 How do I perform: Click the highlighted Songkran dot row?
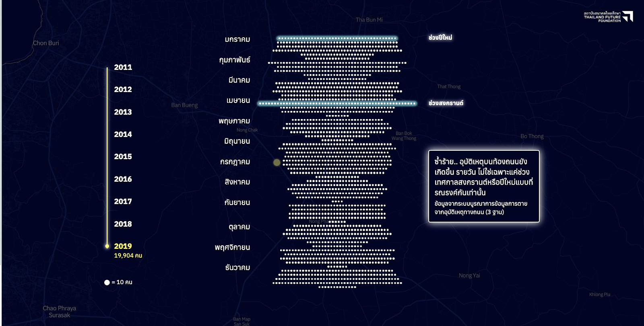[337, 103]
